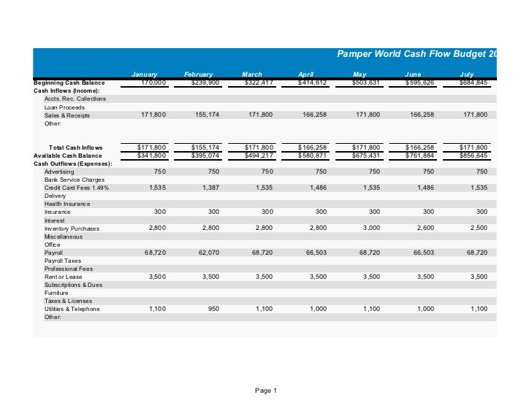Select the 'Interest' row label
Image resolution: width=532 pixels, height=411 pixels.
54,220
